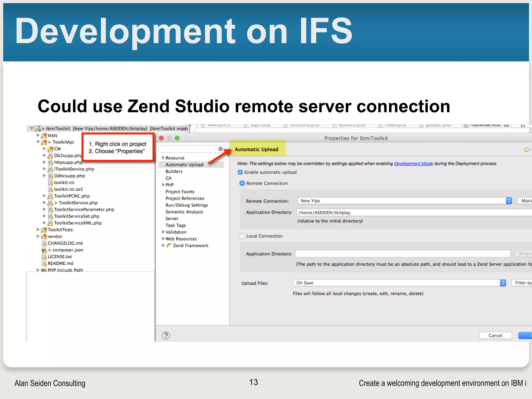
Task: Click the back arrow in Automatic Upload header
Action: (x=527, y=149)
